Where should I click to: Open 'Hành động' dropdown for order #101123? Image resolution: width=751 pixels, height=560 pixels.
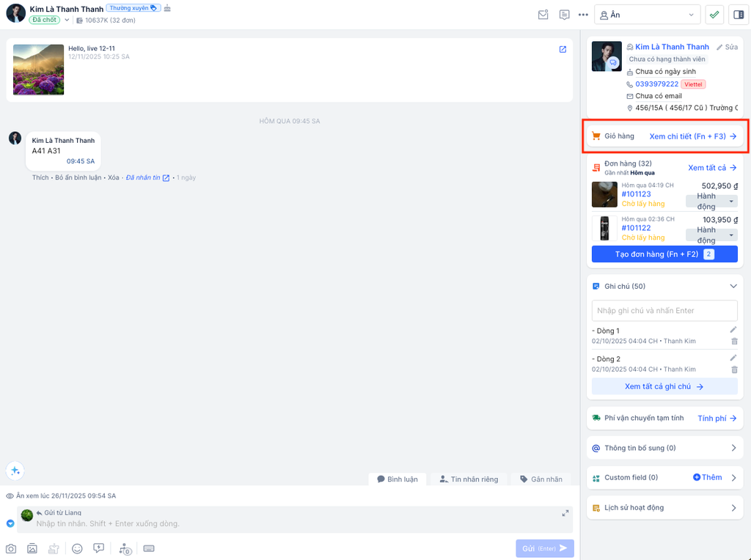711,201
